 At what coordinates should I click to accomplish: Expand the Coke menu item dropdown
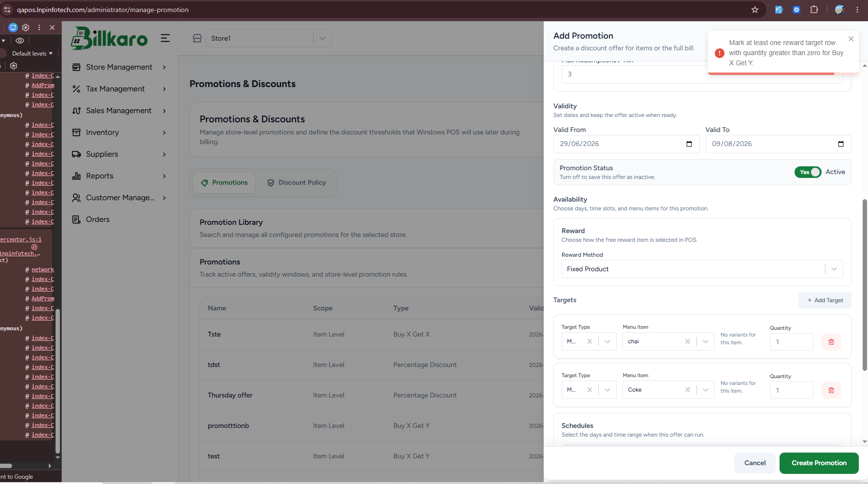pos(706,390)
